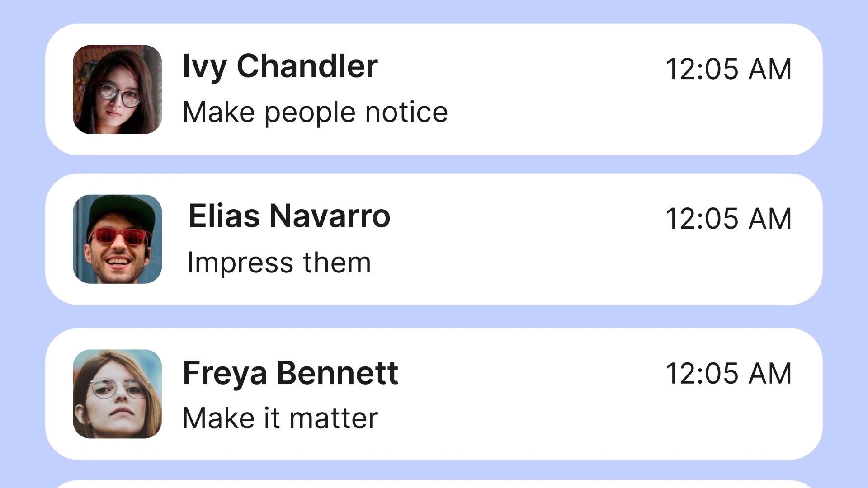868x488 pixels.
Task: Select the "Make it matter" message preview
Action: tap(280, 418)
